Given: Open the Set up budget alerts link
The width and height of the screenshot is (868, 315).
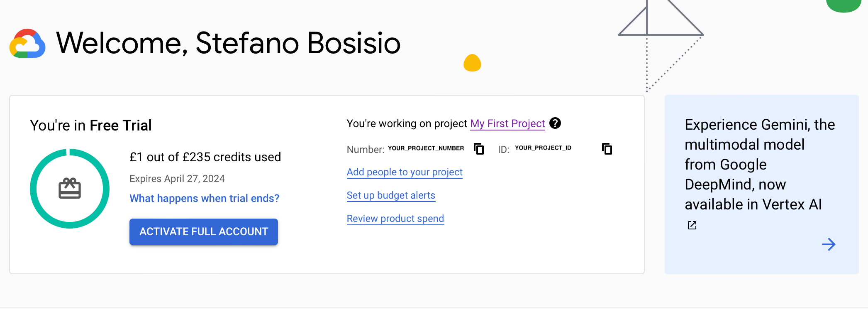Looking at the screenshot, I should pos(391,195).
